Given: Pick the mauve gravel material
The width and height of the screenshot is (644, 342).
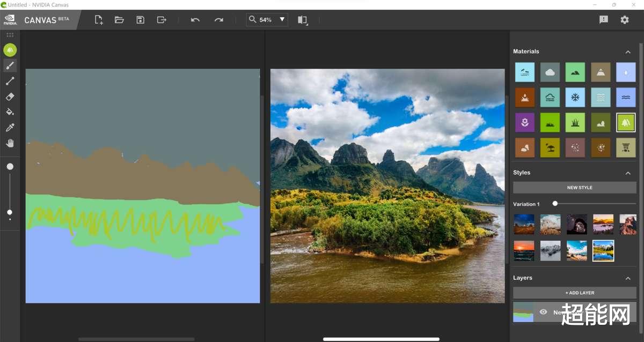Looking at the screenshot, I should point(575,147).
